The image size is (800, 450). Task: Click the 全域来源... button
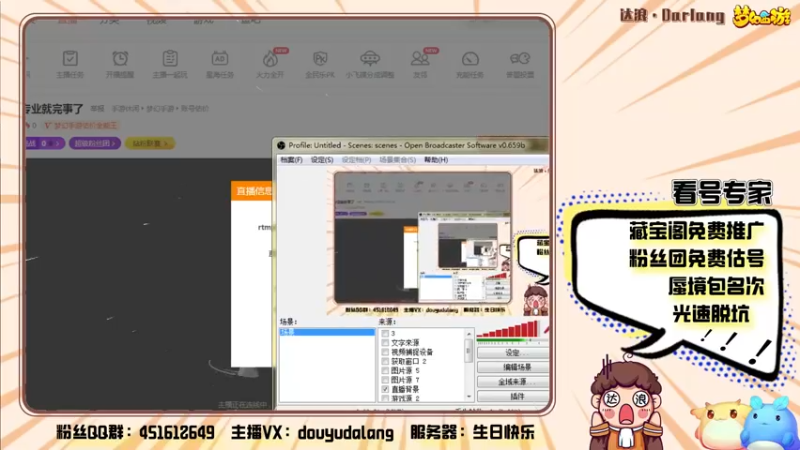[x=514, y=381]
